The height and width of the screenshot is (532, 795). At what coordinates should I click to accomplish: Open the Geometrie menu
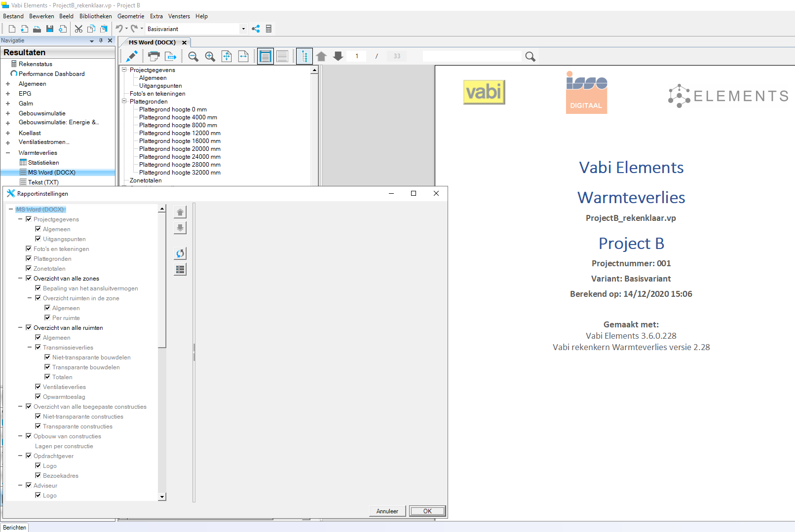point(131,16)
